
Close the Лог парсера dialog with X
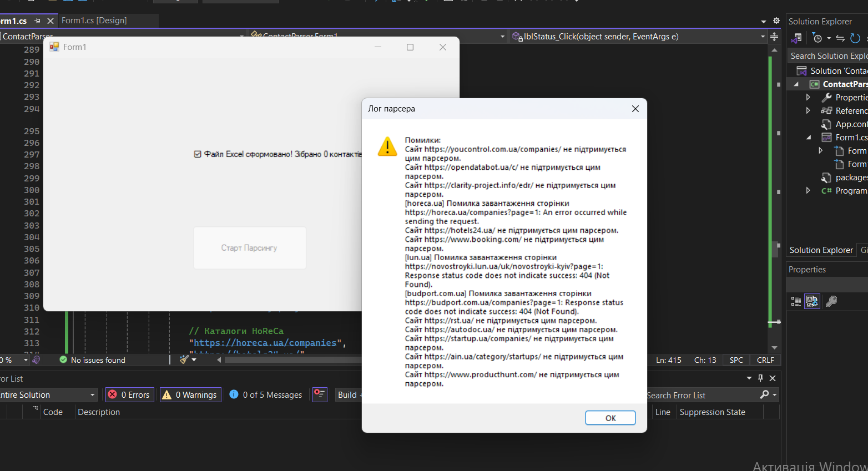point(635,109)
